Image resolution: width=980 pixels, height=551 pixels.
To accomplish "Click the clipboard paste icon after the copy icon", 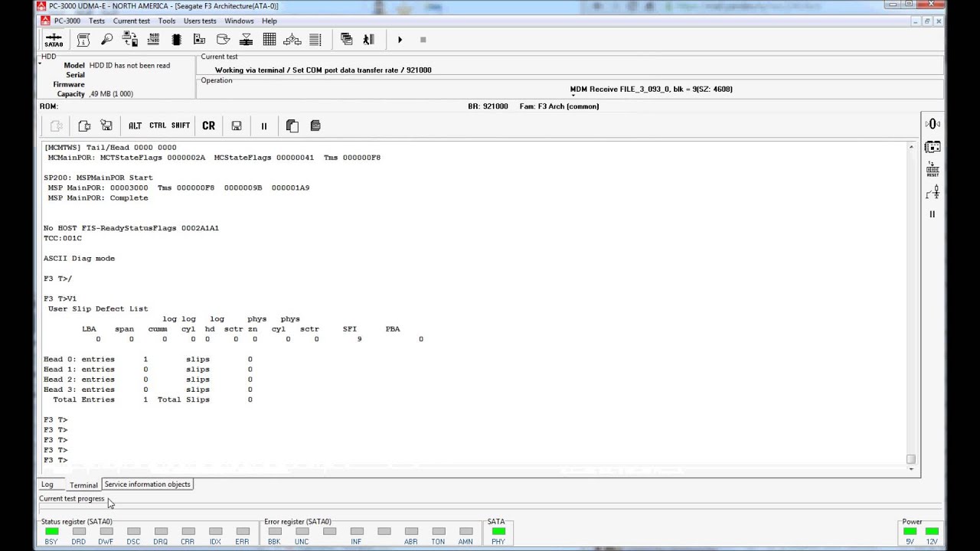I will point(315,126).
